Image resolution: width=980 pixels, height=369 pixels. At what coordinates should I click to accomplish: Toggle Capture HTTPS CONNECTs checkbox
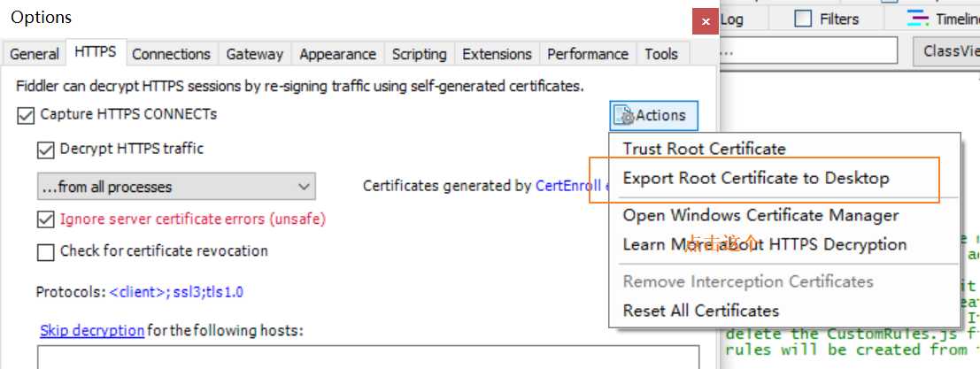26,116
